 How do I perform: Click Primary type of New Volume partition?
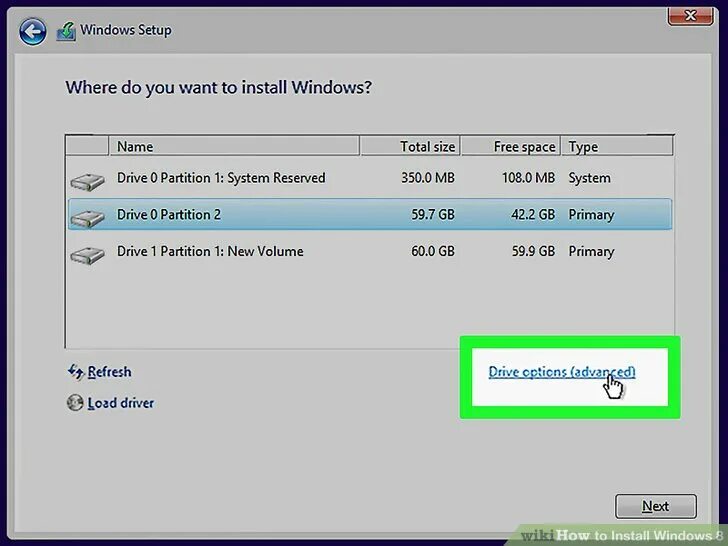click(x=591, y=252)
